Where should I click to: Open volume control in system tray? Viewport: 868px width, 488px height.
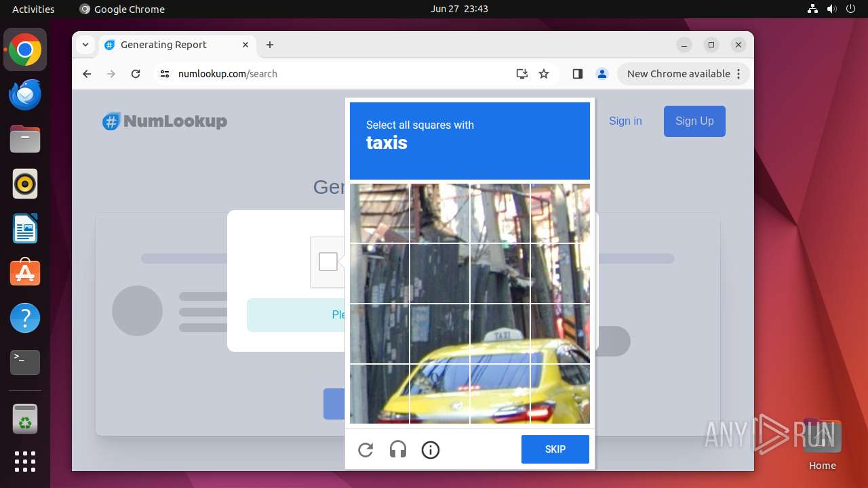click(831, 9)
